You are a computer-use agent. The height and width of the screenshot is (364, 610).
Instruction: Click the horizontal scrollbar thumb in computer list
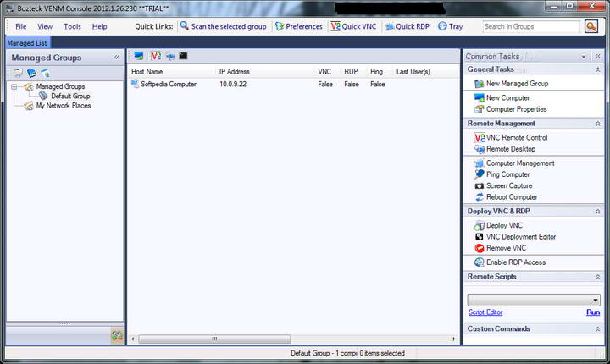point(214,339)
